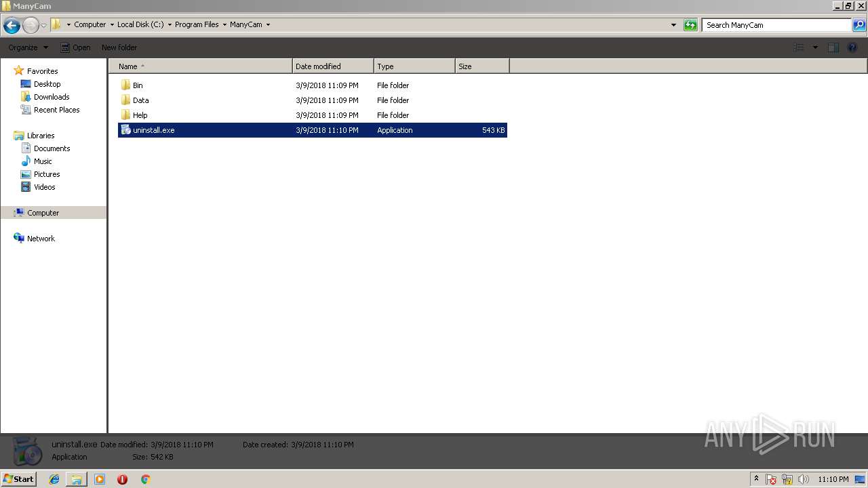
Task: Click the Open toolbar button
Action: tap(75, 47)
